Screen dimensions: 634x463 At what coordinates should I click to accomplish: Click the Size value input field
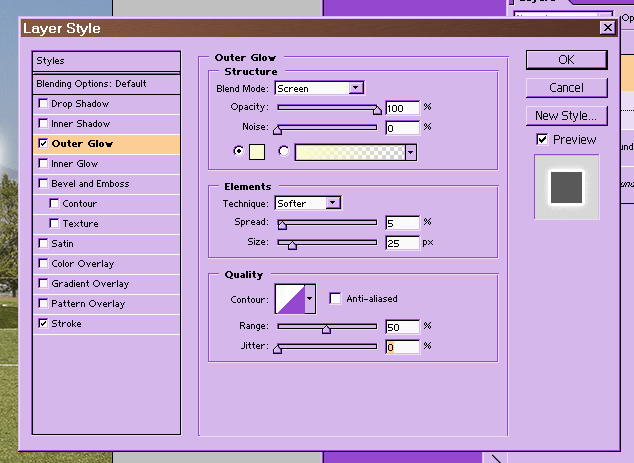[x=401, y=242]
